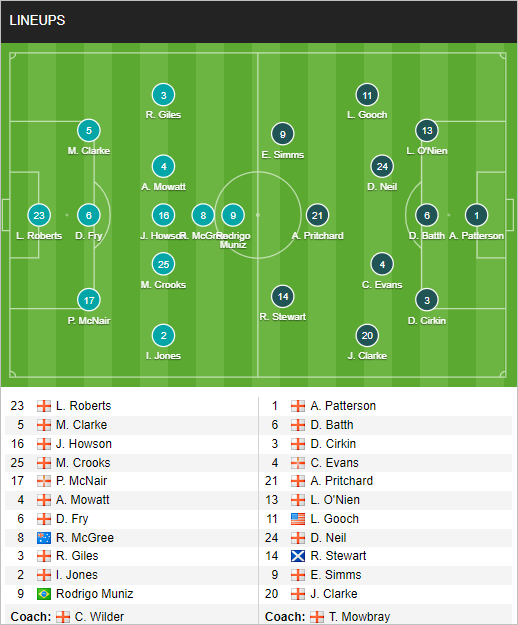
Task: Click number 24 D. Neil pitch marker
Action: click(x=382, y=167)
